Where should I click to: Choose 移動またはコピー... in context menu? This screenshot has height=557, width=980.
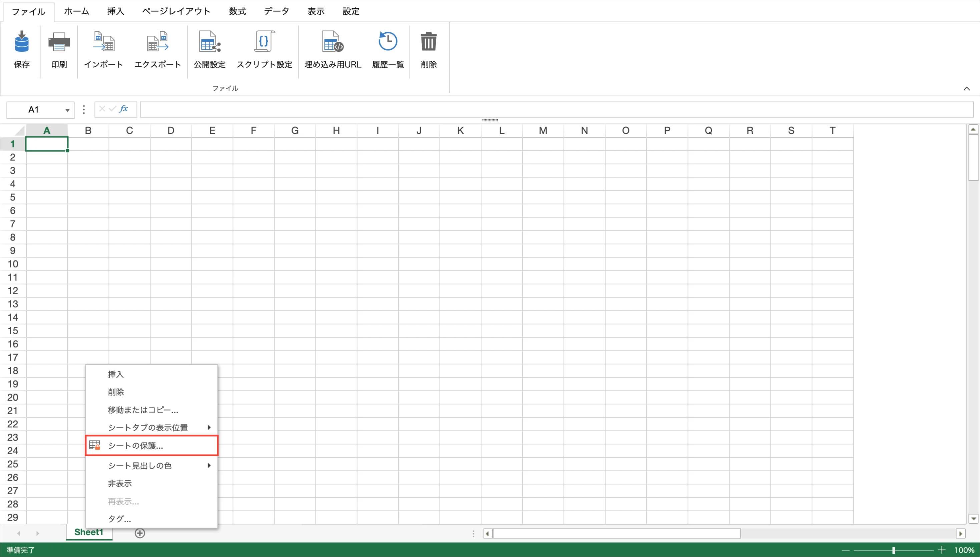pos(143,410)
